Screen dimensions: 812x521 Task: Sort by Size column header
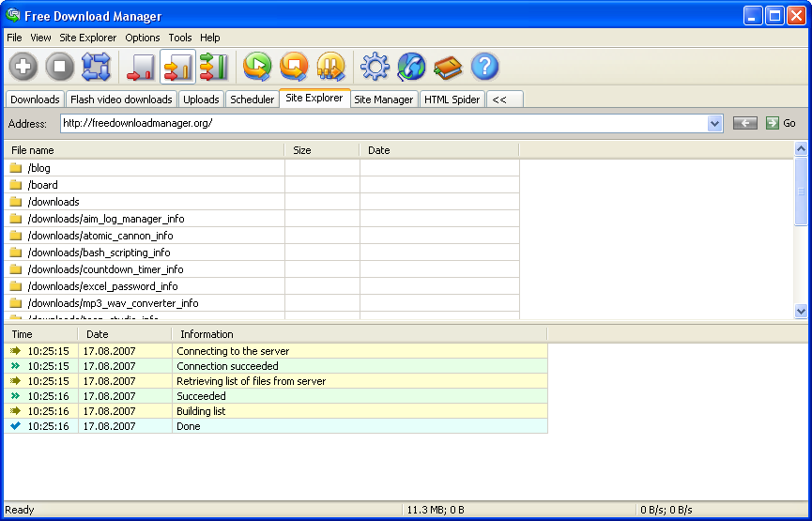coord(322,150)
